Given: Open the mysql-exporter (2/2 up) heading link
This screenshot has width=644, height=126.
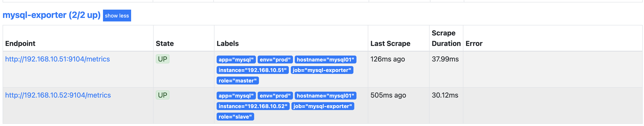Looking at the screenshot, I should pos(51,15).
